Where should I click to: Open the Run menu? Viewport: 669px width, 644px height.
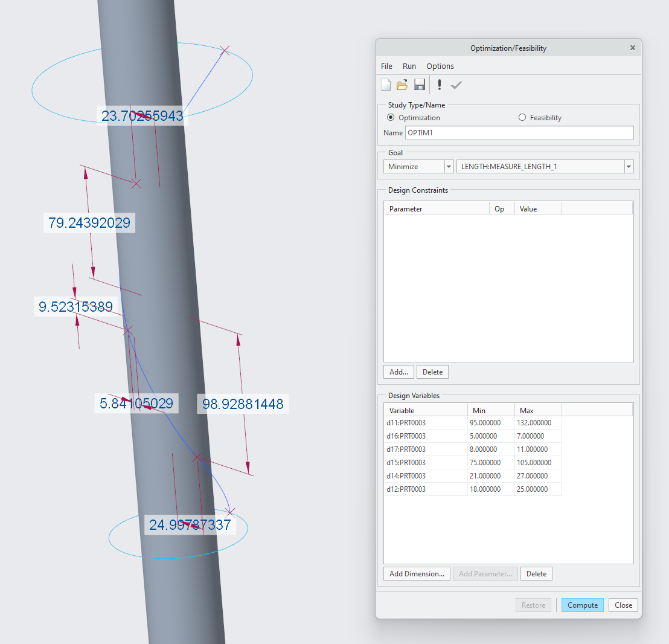[x=409, y=66]
